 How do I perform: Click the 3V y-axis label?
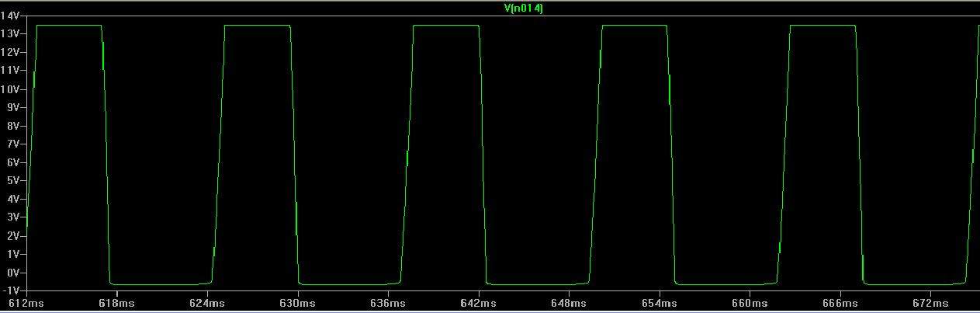pyautogui.click(x=12, y=217)
